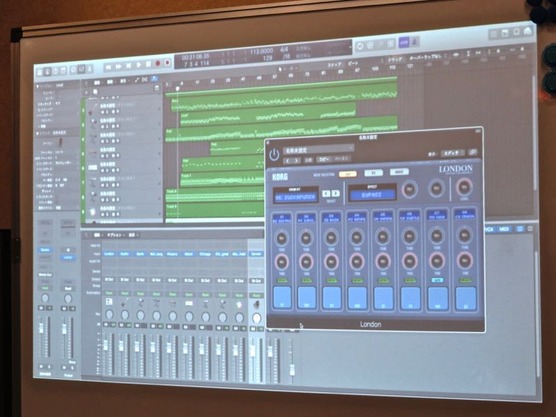This screenshot has width=556, height=417.
Task: Click the plugin link icon beside エディタ
Action: click(x=472, y=152)
